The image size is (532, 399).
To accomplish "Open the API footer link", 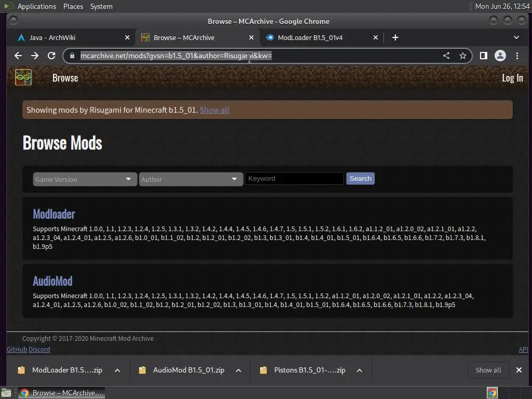I will tap(523, 349).
